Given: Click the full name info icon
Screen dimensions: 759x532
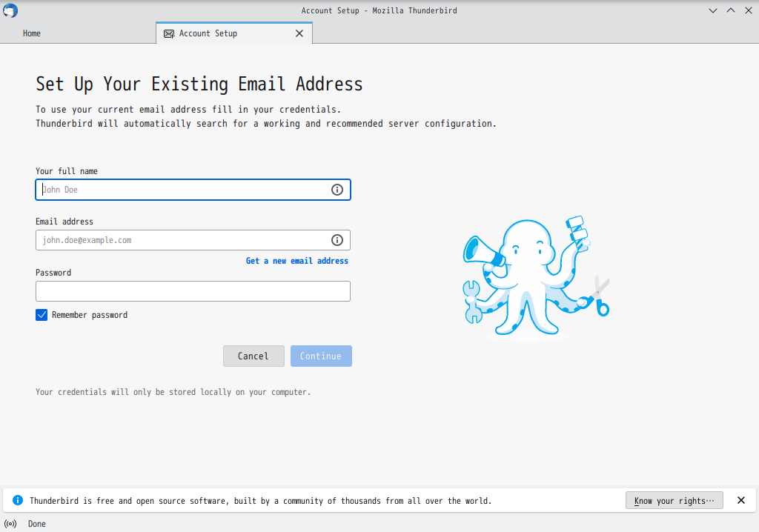Looking at the screenshot, I should click(337, 190).
